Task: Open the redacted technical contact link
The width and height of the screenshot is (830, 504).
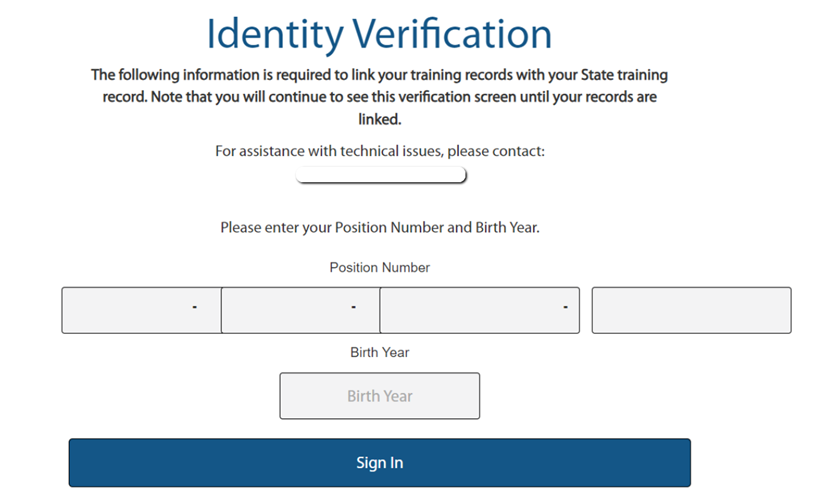Action: point(380,176)
